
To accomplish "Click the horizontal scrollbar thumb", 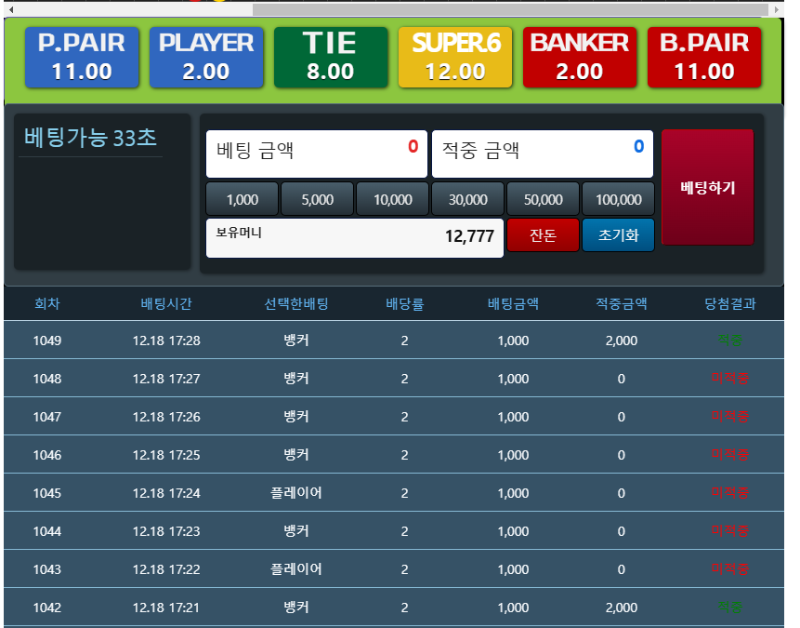I will pos(510,9).
